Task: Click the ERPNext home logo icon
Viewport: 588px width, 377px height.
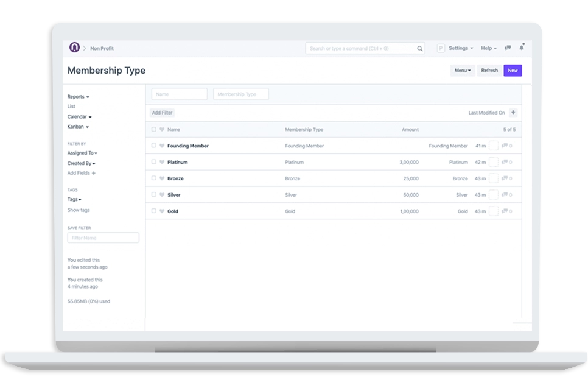Action: 74,48
